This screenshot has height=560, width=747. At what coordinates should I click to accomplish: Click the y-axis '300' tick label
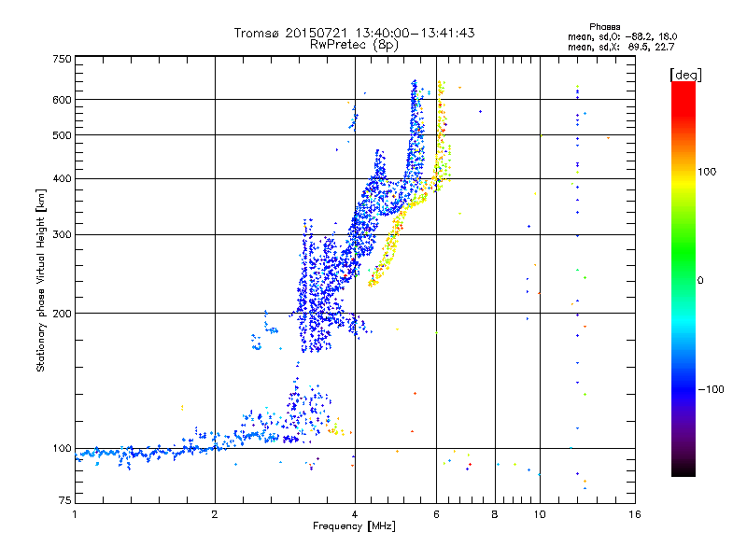coord(62,235)
